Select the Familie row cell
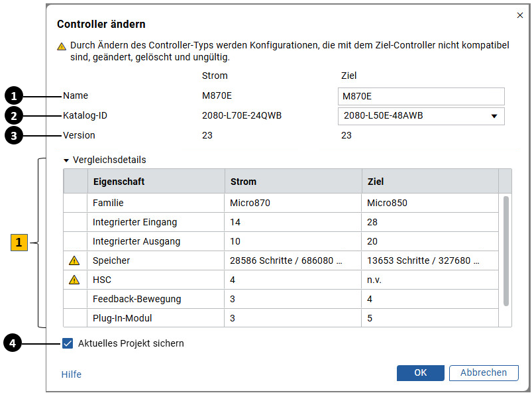532x393 pixels. pos(156,203)
